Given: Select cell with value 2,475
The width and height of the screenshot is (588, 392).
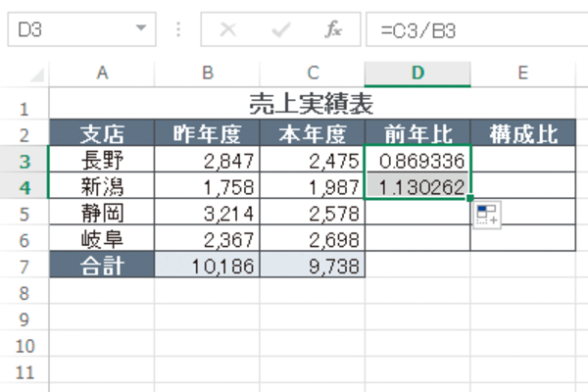Looking at the screenshot, I should 313,159.
